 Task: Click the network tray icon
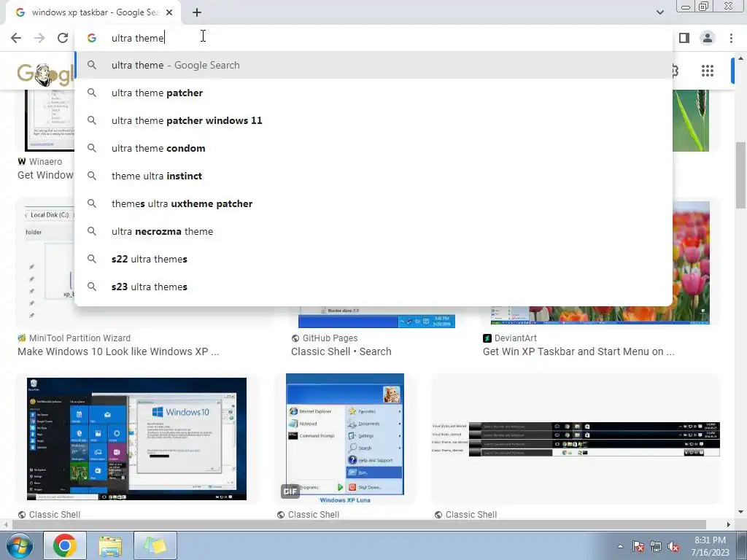pyautogui.click(x=656, y=546)
